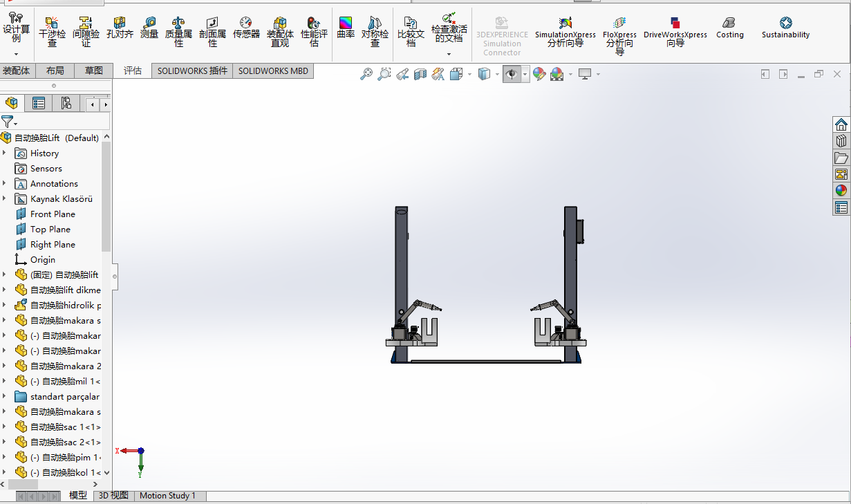Open Hole Alignment (孔对齐) tool
The image size is (851, 504).
pos(120,28)
